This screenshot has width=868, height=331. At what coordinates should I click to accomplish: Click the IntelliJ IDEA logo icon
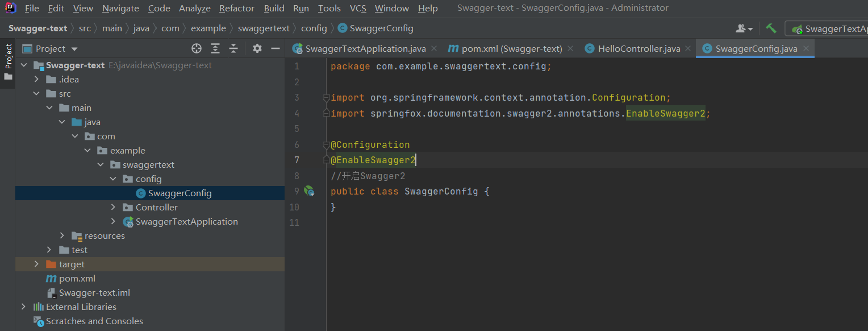coord(10,8)
